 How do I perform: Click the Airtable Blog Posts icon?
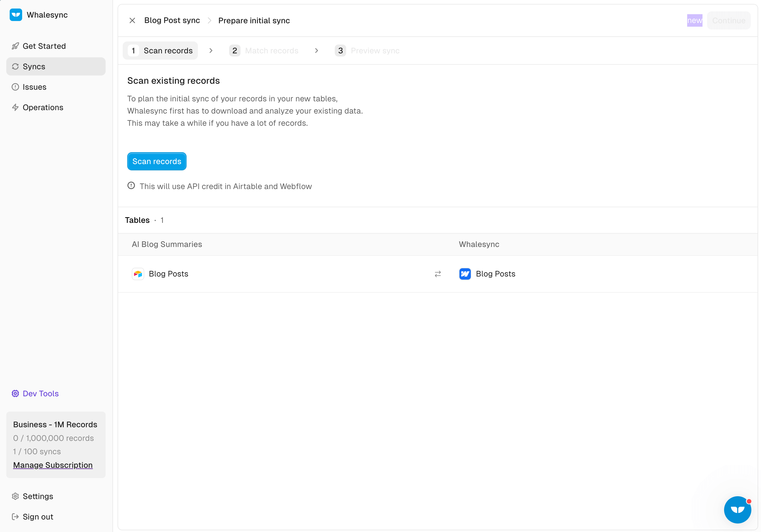[x=138, y=274]
